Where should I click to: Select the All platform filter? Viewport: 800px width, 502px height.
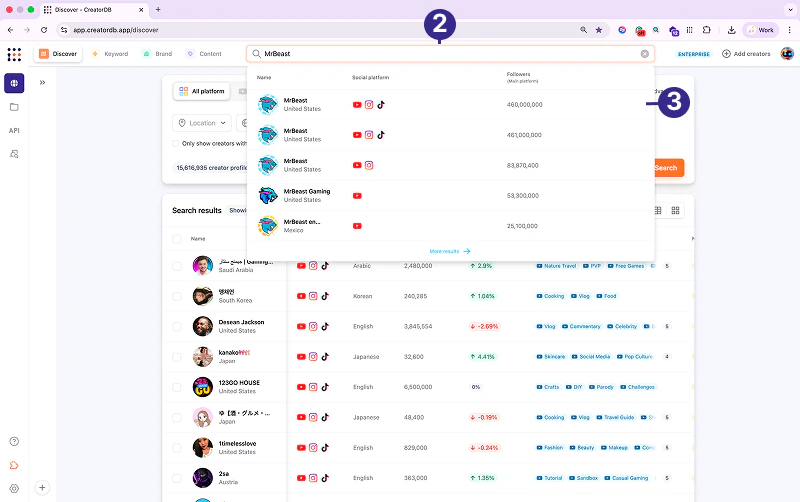point(202,91)
